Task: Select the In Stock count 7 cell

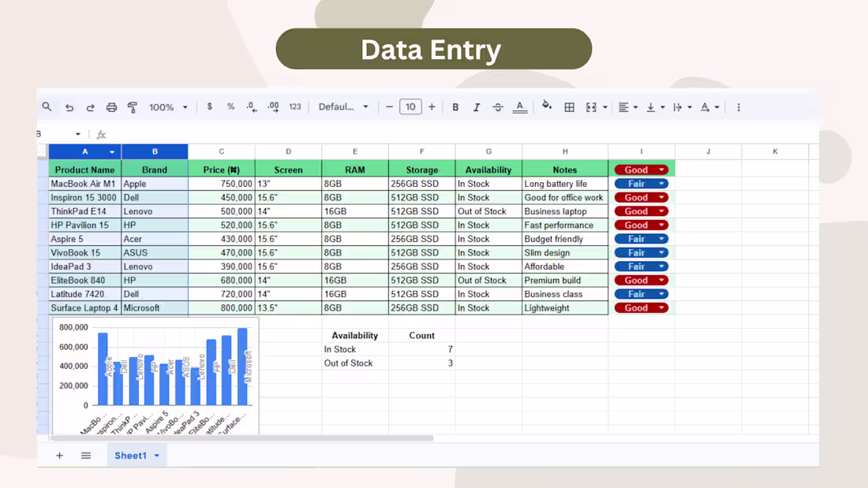Action: pos(422,349)
